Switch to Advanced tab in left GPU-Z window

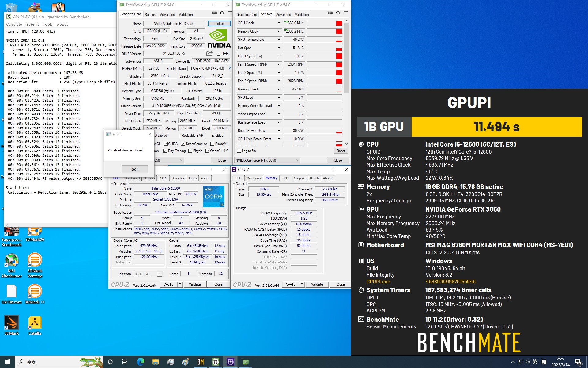click(x=168, y=15)
